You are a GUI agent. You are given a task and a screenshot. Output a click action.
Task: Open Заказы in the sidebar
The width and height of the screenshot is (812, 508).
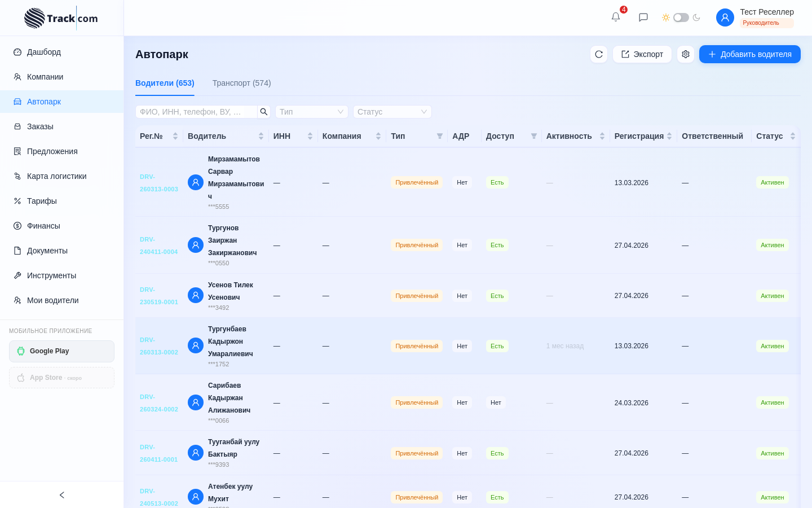click(x=61, y=126)
